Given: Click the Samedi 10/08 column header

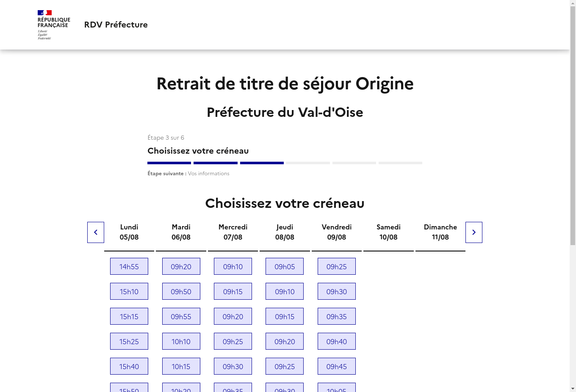Looking at the screenshot, I should [x=388, y=232].
